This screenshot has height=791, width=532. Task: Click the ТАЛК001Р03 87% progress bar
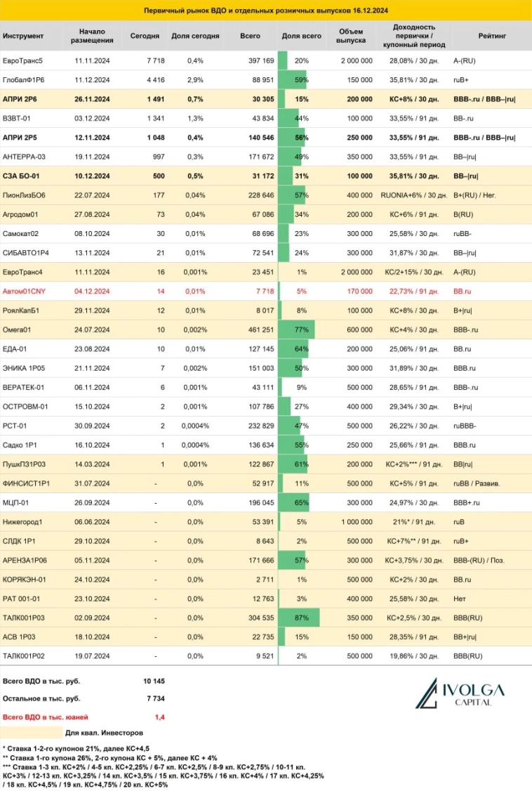pos(298,615)
